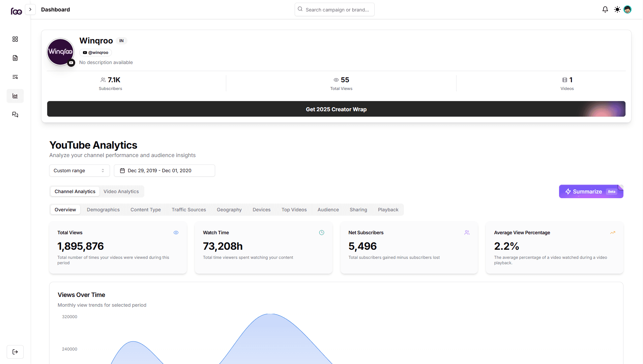643x364 pixels.
Task: Open the Custom range dropdown
Action: [79, 171]
